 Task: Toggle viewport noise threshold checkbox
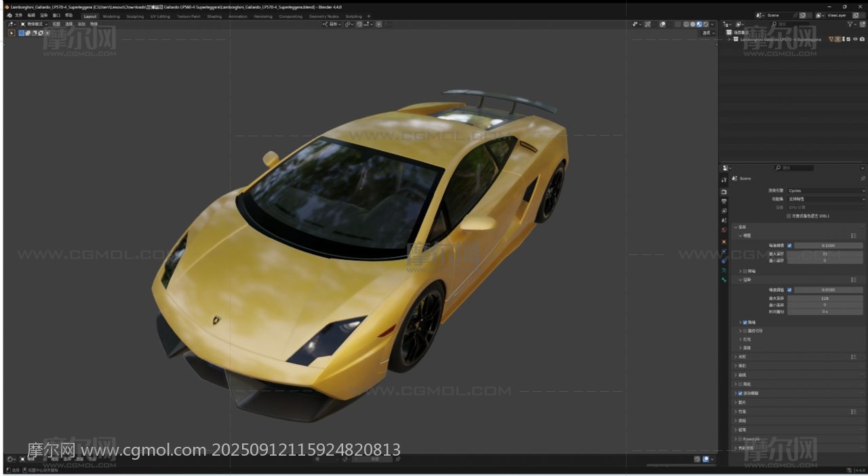[789, 245]
